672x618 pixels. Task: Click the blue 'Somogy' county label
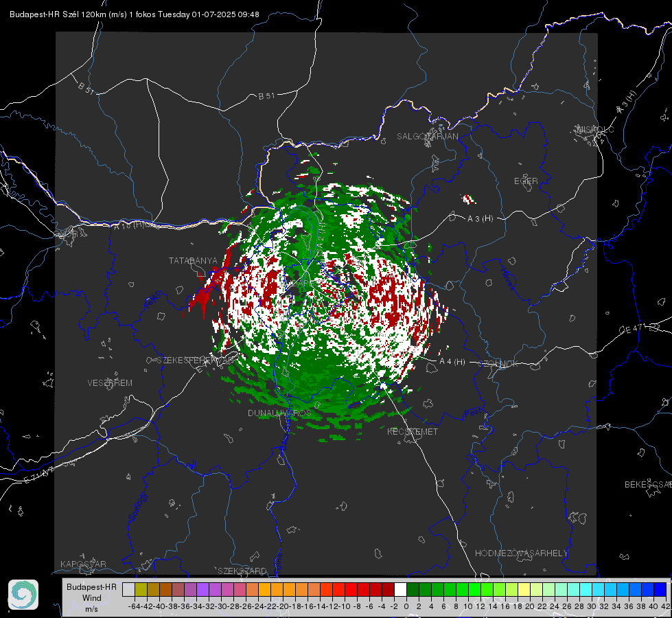point(137,506)
